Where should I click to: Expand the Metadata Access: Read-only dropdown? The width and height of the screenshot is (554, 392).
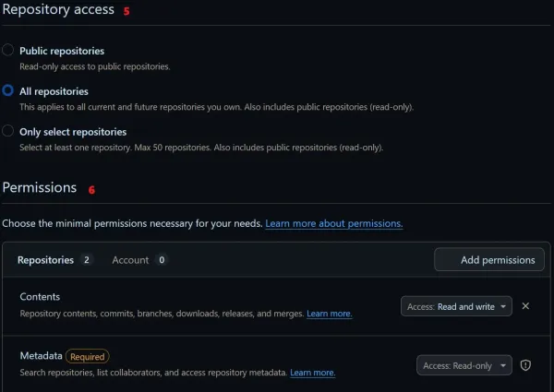(x=464, y=365)
